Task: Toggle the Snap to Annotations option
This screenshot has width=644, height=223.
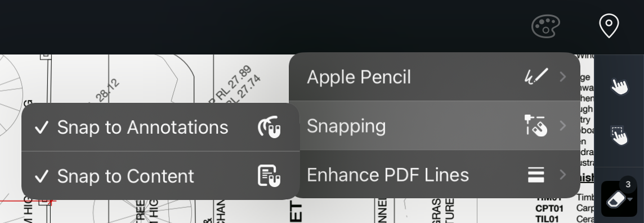Action: pyautogui.click(x=160, y=127)
